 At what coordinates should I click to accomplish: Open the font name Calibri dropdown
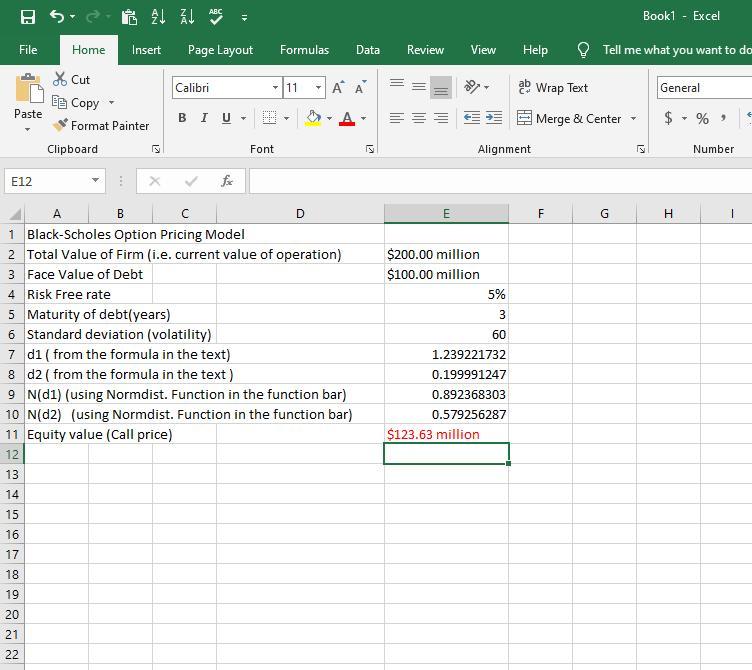pyautogui.click(x=276, y=88)
